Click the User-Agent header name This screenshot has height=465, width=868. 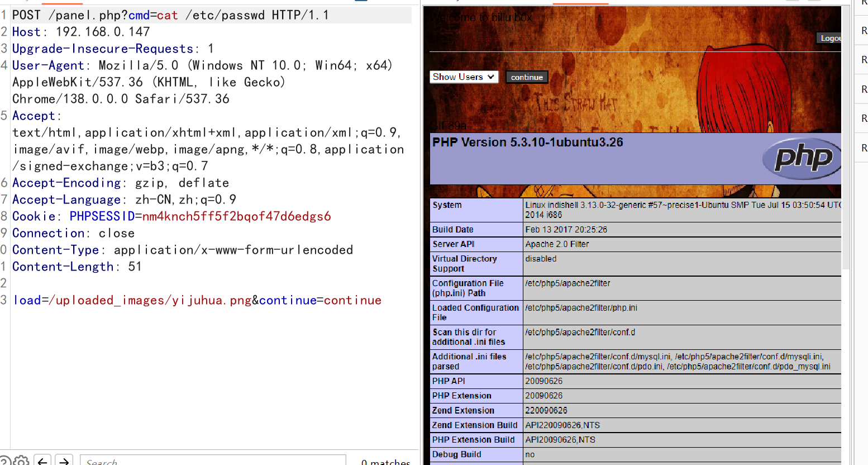tap(48, 65)
